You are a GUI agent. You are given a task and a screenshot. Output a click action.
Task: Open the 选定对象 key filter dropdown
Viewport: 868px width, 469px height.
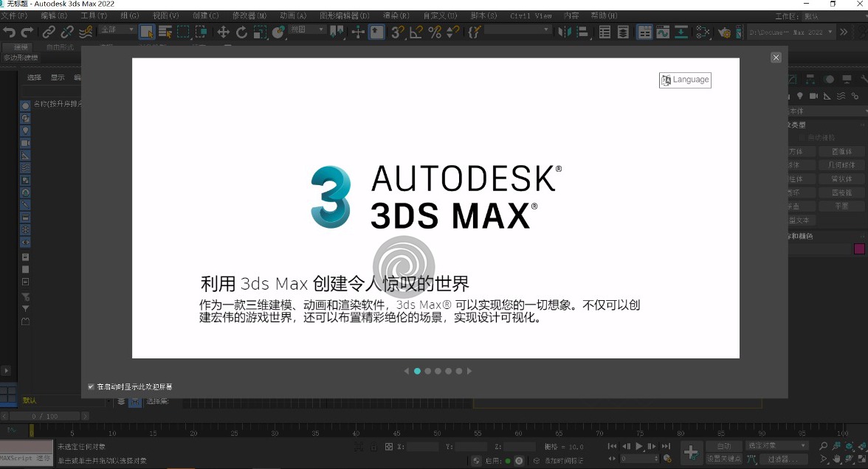point(776,445)
